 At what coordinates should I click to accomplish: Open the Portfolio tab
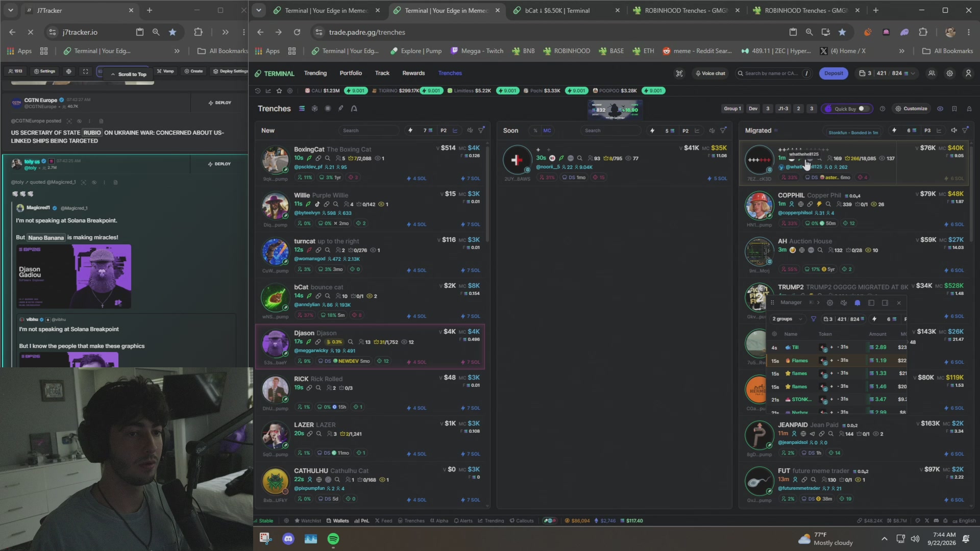351,73
